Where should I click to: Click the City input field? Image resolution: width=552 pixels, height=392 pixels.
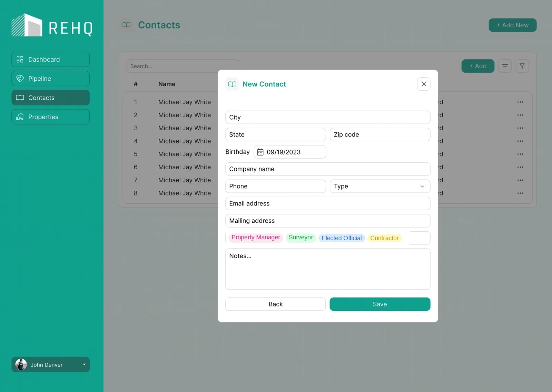328,117
